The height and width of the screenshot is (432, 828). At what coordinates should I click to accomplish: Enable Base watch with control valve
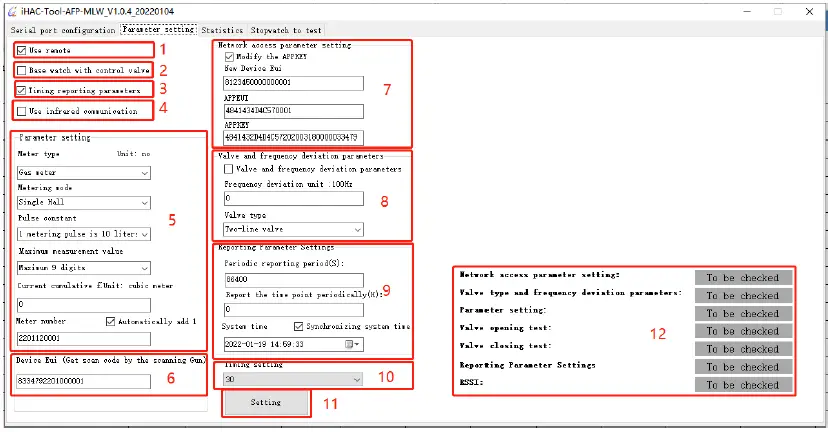coord(22,70)
